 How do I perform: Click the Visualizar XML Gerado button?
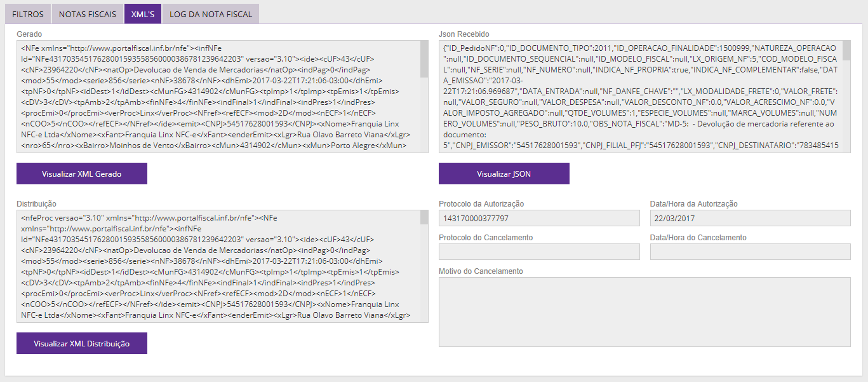point(82,174)
